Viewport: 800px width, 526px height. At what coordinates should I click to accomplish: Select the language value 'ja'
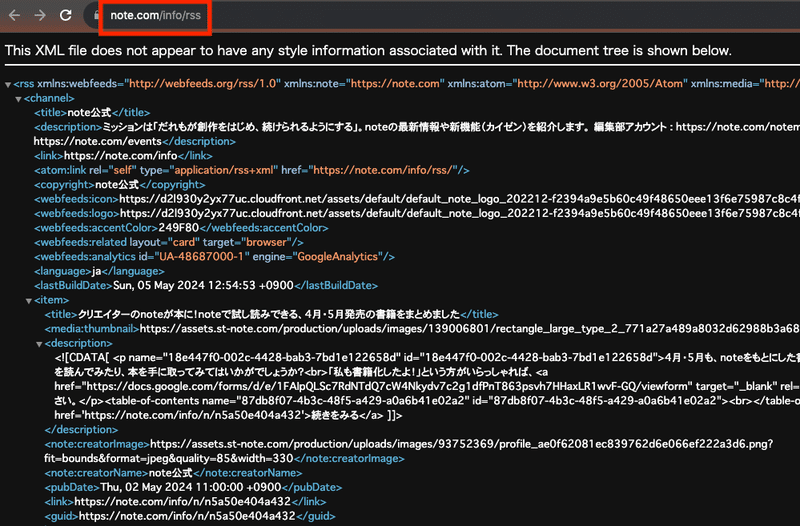tap(96, 271)
